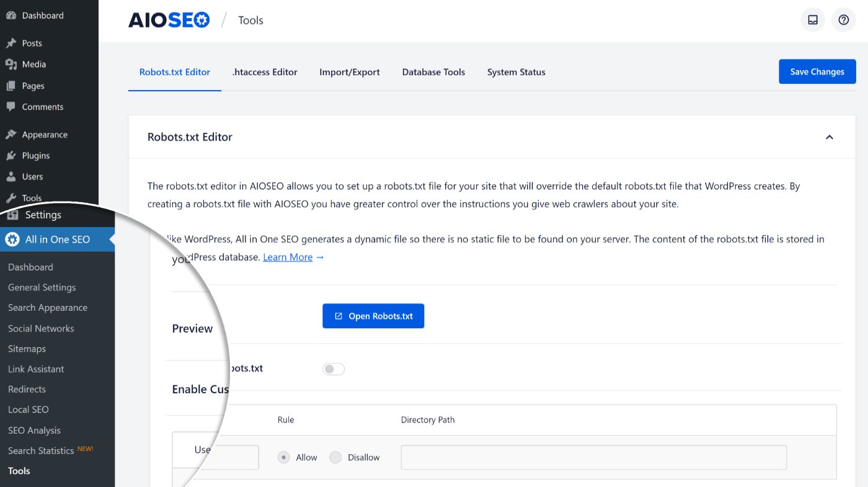
Task: Click the Settings sliders icon
Action: click(x=12, y=215)
